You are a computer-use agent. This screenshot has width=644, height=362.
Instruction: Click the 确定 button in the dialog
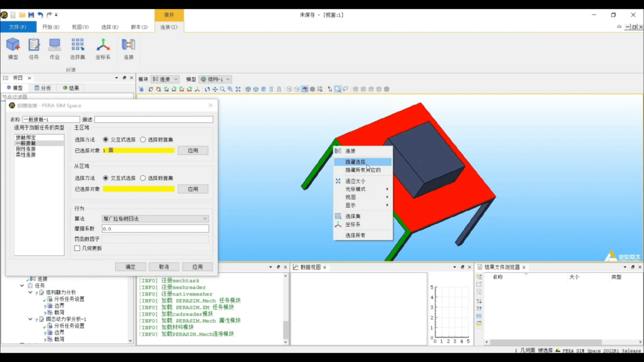pyautogui.click(x=130, y=267)
